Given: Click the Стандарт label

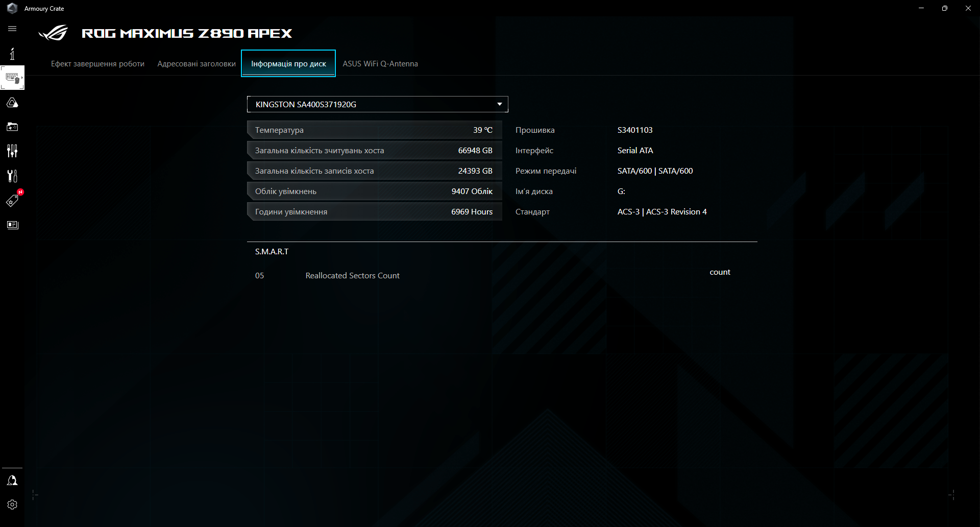Looking at the screenshot, I should (532, 212).
